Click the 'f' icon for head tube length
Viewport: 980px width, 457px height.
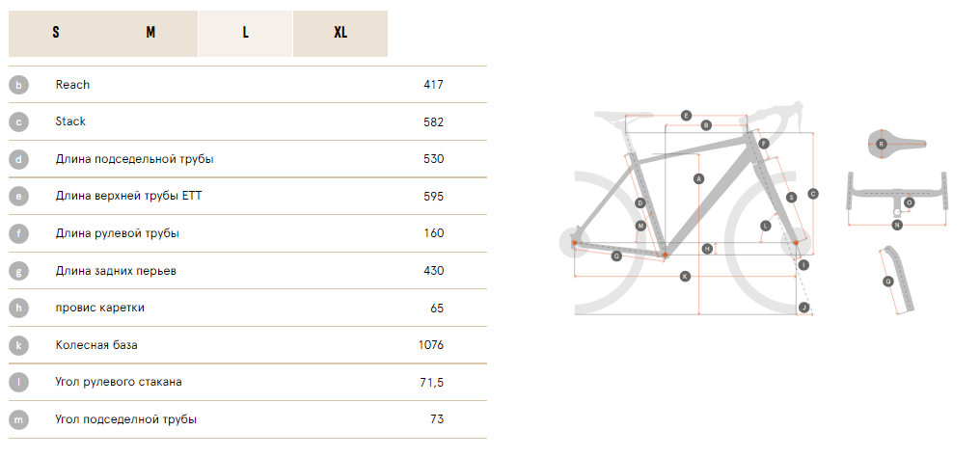pos(18,233)
